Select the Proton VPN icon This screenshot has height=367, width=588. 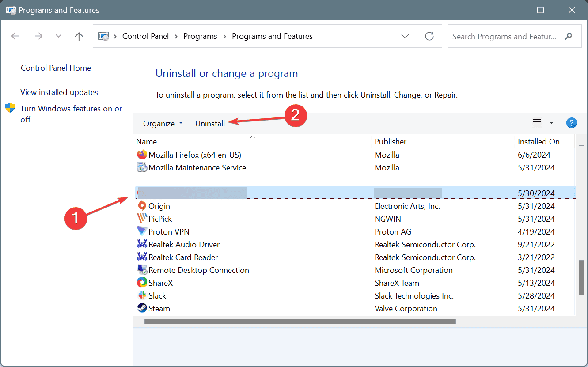pyautogui.click(x=142, y=232)
